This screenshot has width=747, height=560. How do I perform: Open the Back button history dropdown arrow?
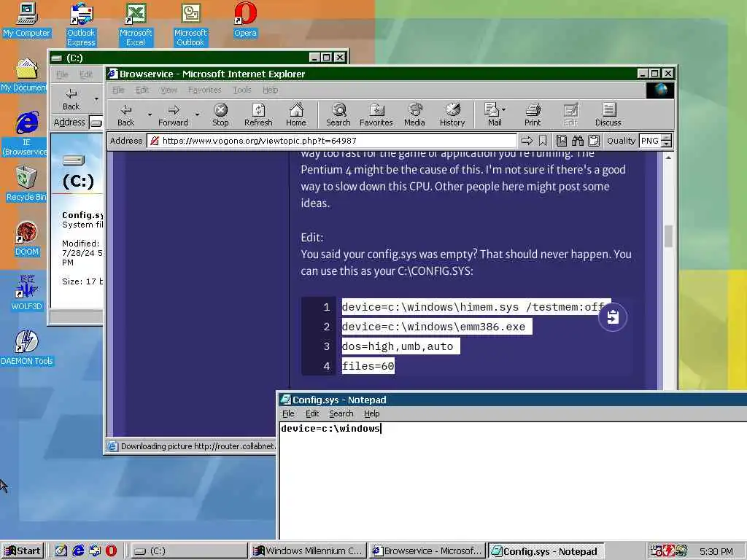(x=149, y=114)
